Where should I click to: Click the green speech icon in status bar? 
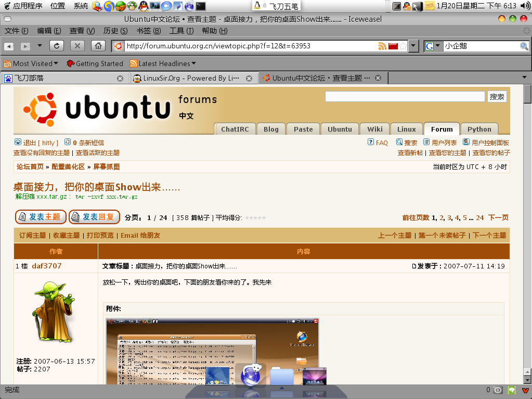512,390
